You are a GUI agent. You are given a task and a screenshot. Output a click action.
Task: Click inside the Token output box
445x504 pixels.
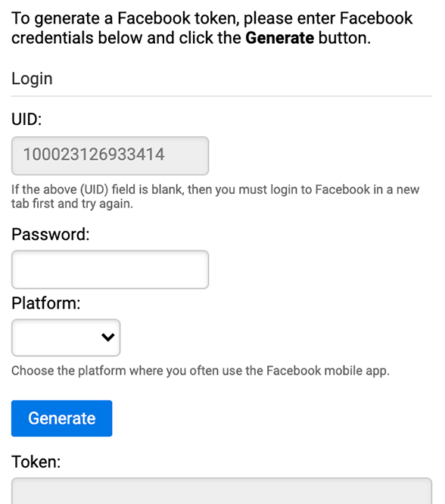tap(222, 491)
